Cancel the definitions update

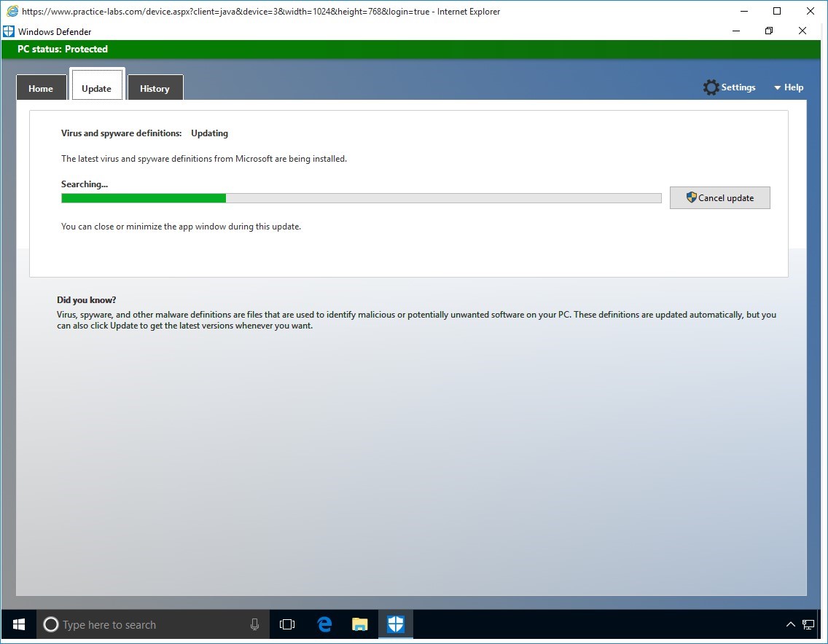point(719,198)
